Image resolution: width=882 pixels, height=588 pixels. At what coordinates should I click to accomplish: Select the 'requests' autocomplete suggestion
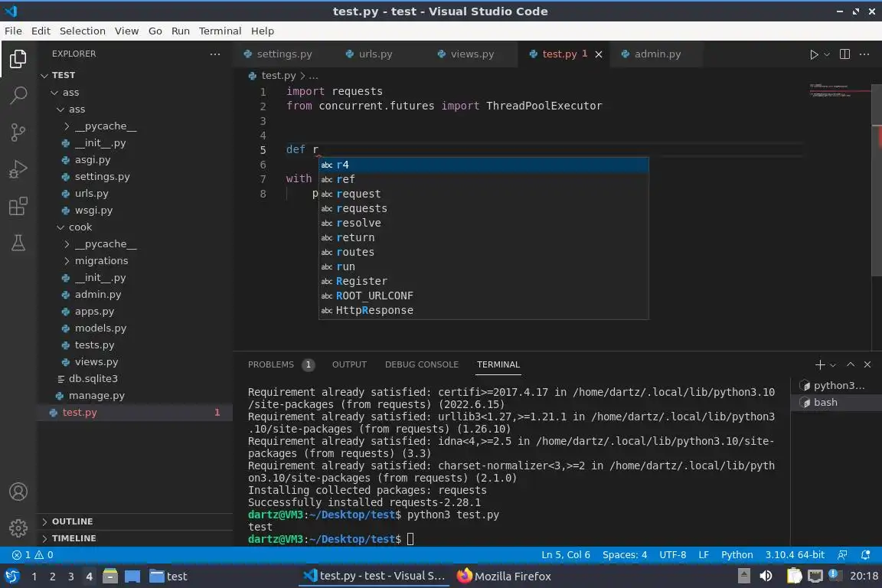pyautogui.click(x=484, y=209)
